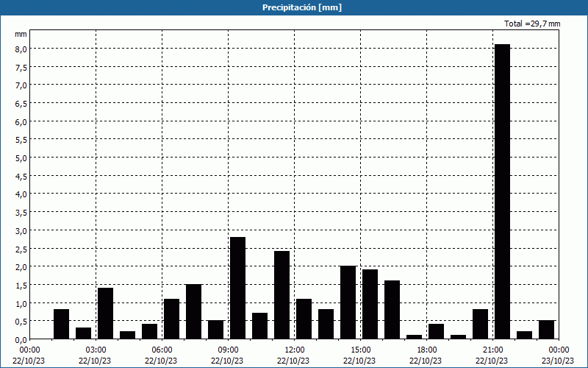Click the '15:00' time label
The image size is (588, 368).
click(x=360, y=350)
